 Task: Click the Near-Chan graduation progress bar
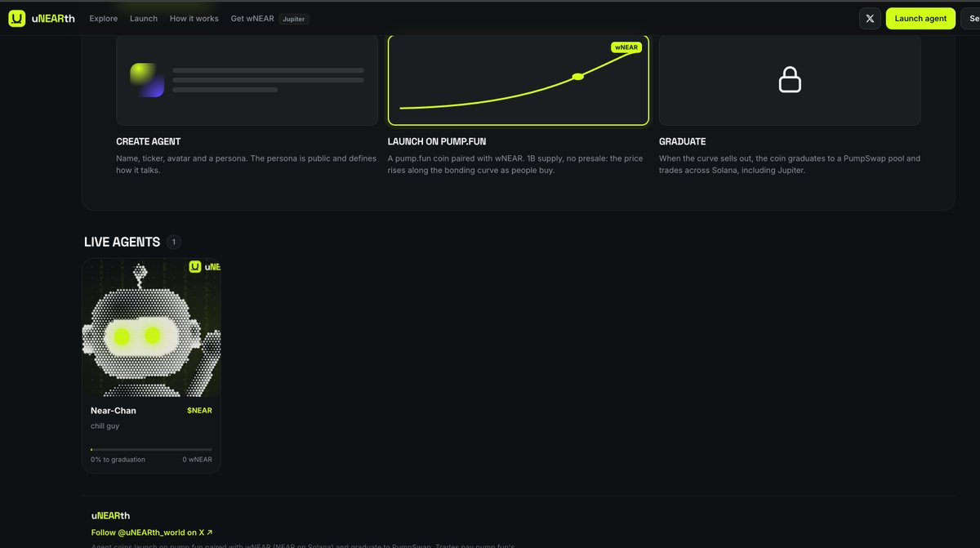pos(151,449)
